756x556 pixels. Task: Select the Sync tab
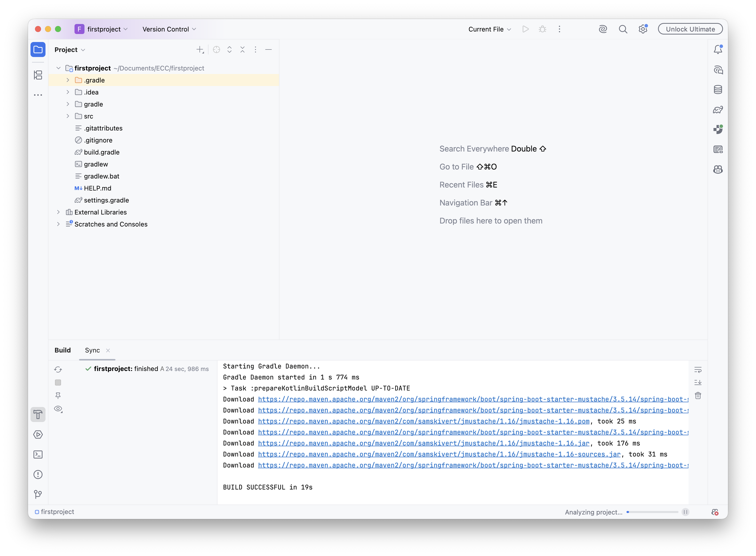92,350
